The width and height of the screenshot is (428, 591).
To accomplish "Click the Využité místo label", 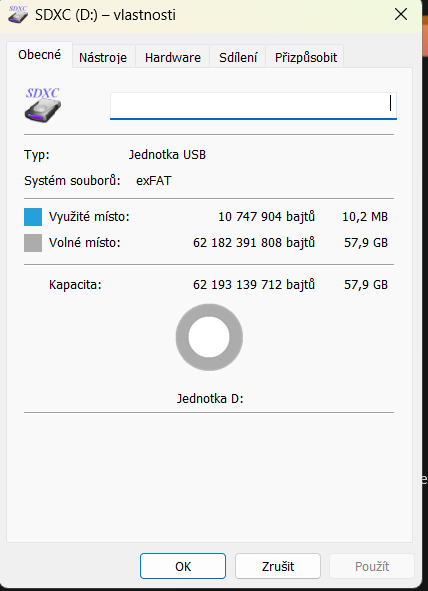I will tap(89, 217).
